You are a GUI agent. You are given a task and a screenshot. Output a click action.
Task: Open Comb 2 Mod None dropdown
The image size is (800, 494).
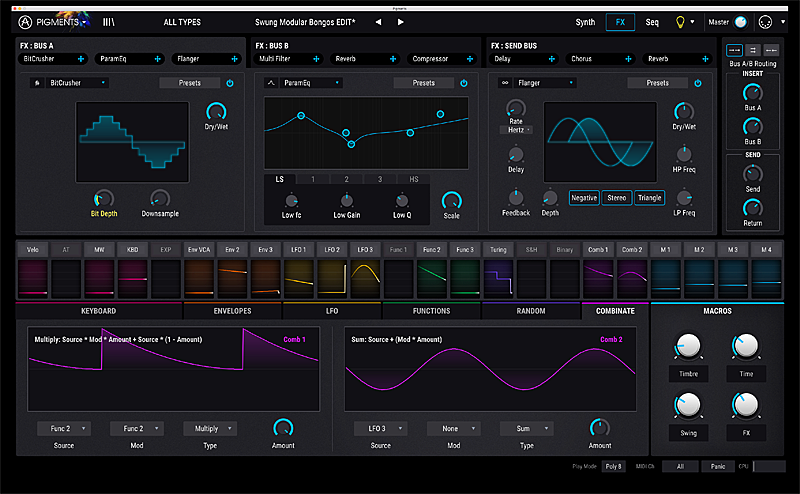454,429
